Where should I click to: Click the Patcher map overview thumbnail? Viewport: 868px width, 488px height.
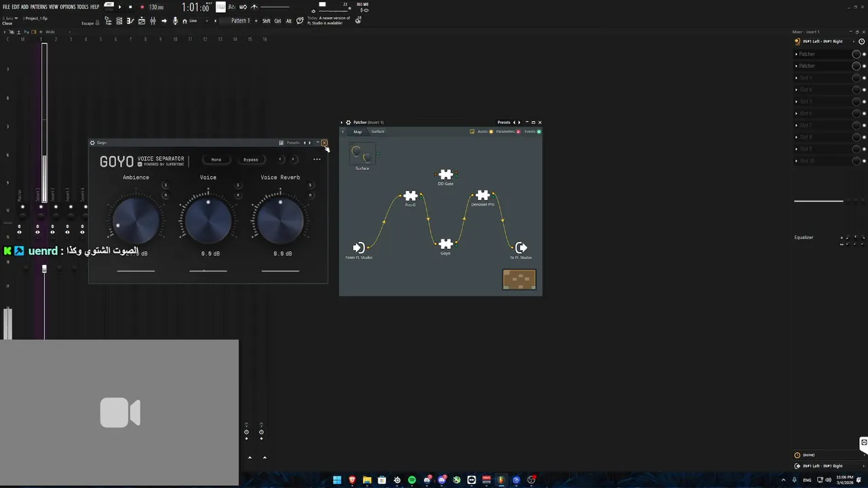click(519, 279)
